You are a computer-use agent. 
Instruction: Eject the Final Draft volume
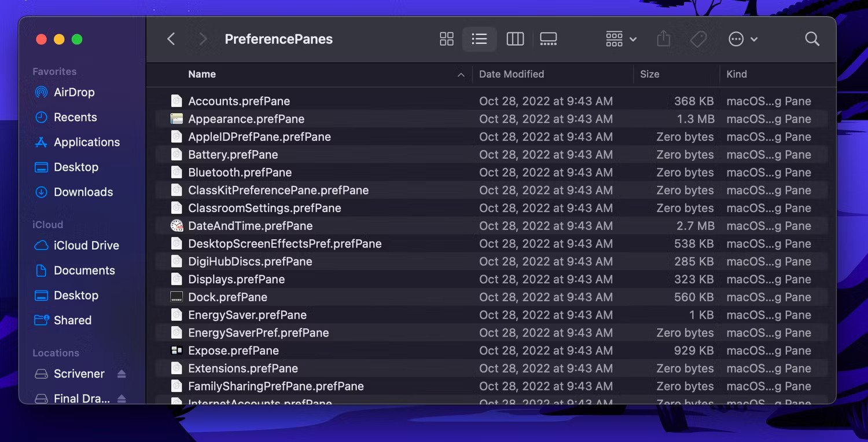[x=122, y=399]
